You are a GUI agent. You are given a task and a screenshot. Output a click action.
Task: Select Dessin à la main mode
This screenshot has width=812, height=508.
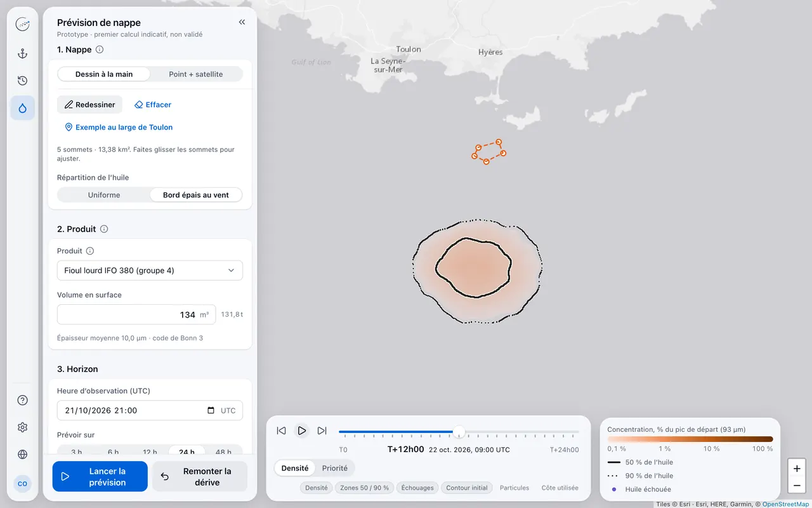[104, 74]
